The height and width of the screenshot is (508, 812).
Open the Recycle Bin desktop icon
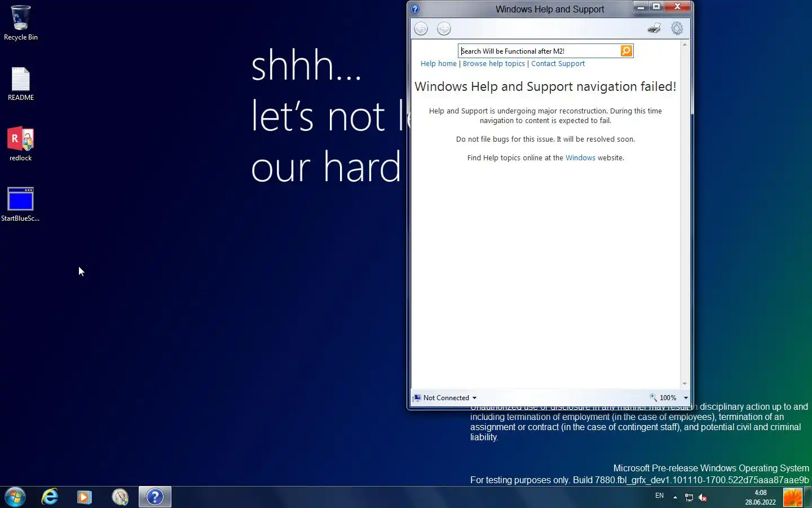[x=21, y=23]
